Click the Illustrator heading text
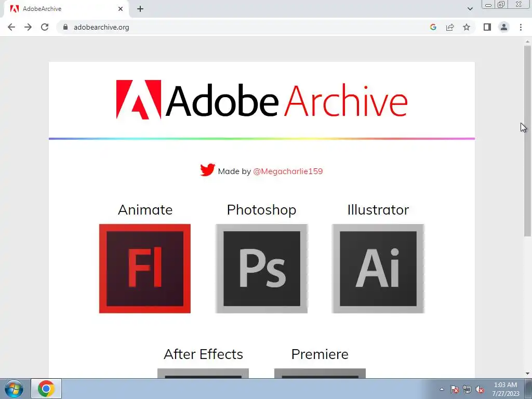 click(378, 210)
